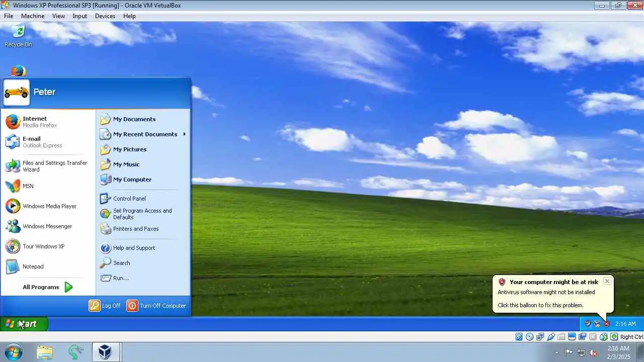Launch MSN from the Start menu

[x=48, y=186]
